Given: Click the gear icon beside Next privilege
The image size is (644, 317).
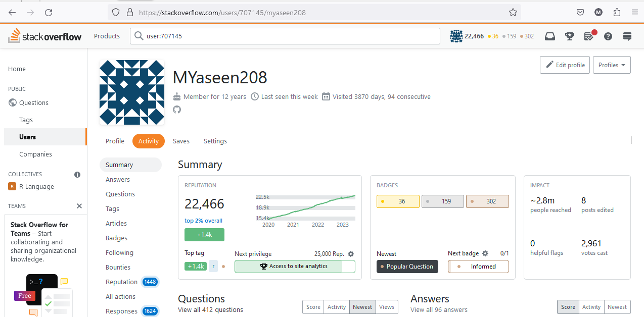Looking at the screenshot, I should 351,254.
